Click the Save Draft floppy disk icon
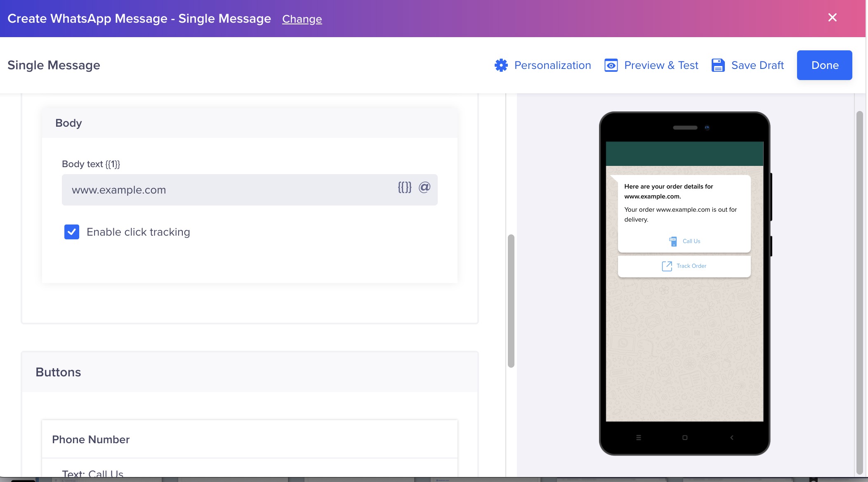868x482 pixels. click(x=718, y=65)
